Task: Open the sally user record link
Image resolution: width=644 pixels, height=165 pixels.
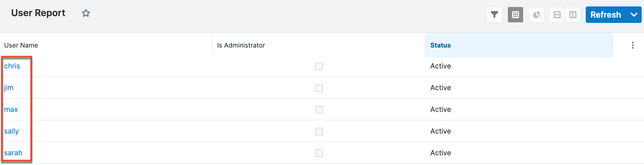Action: [11, 131]
